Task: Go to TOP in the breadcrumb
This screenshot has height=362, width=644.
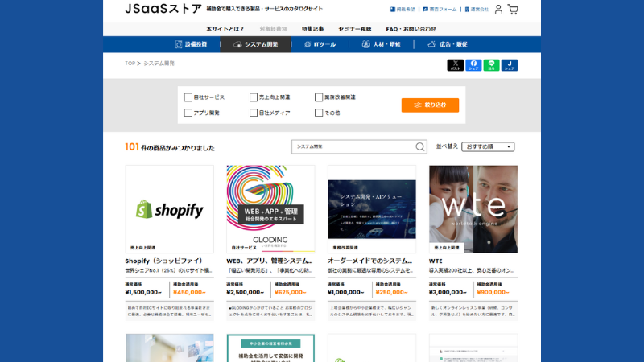Action: click(130, 64)
